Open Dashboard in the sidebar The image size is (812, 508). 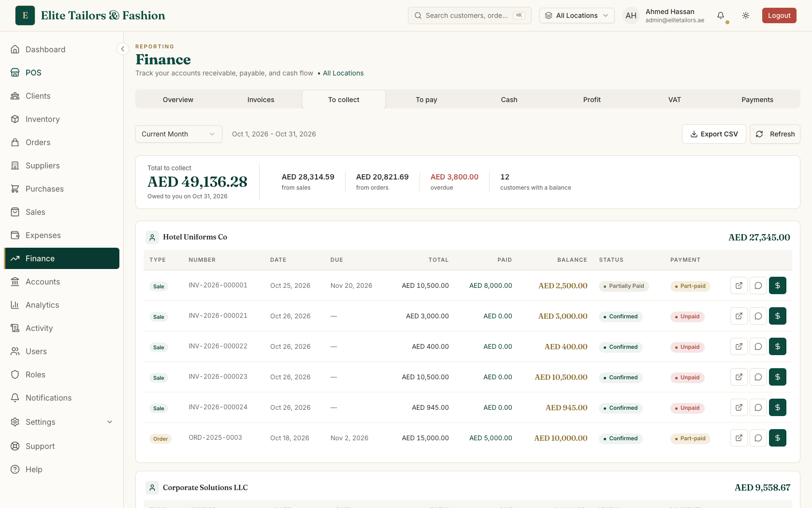[x=62, y=49]
